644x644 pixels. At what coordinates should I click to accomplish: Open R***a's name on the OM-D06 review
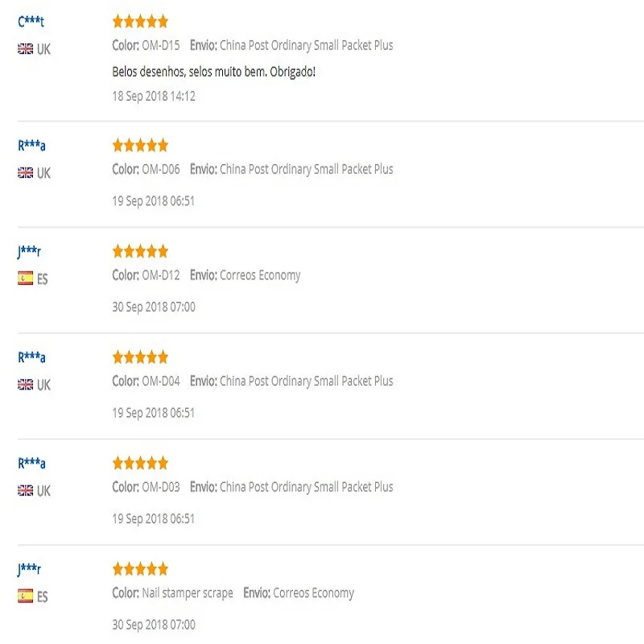coord(31,146)
